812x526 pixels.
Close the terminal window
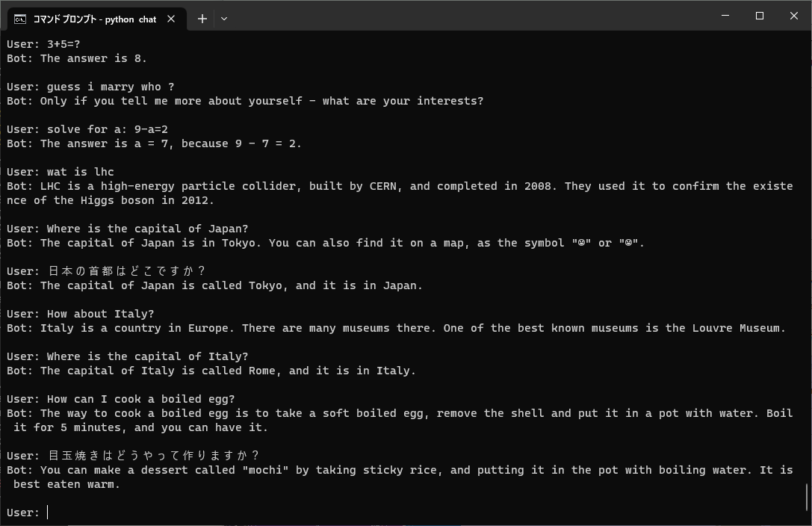[794, 16]
